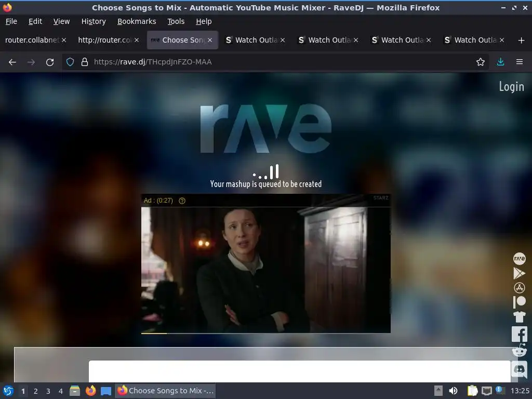Switch to the http://router.col tab
Image resolution: width=532 pixels, height=399 pixels.
click(104, 40)
